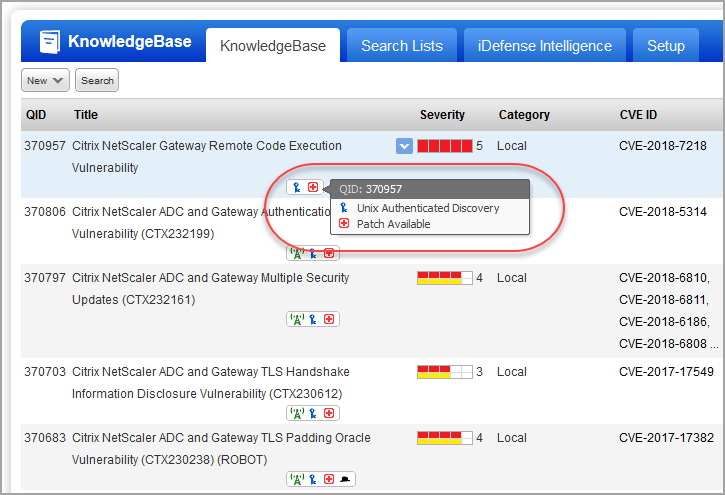Select QID 370957 cell
This screenshot has width=725, height=495.
45,146
